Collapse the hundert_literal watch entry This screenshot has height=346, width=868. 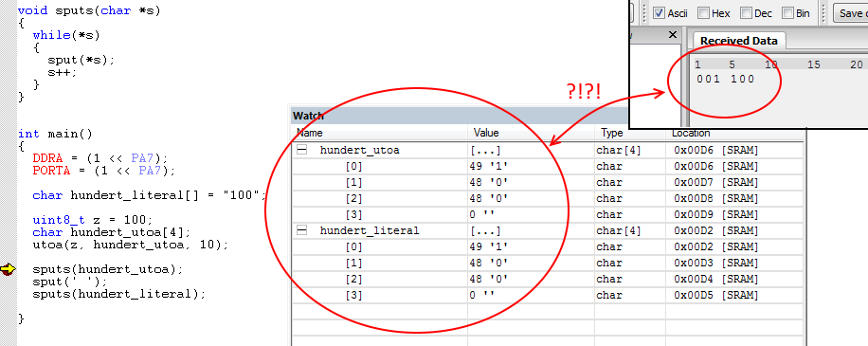(x=301, y=231)
